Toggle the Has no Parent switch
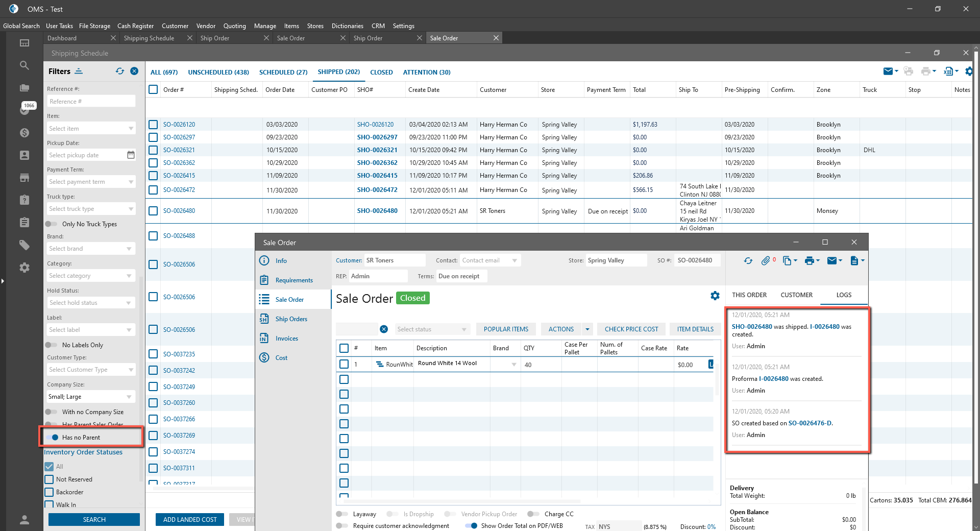Viewport: 980px width, 531px height. pos(53,438)
